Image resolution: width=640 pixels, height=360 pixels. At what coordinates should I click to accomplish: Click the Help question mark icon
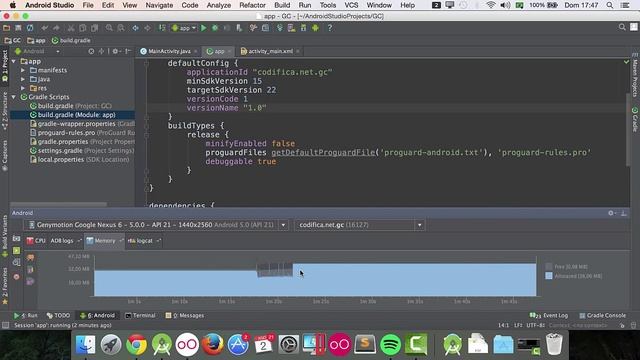tap(330, 28)
